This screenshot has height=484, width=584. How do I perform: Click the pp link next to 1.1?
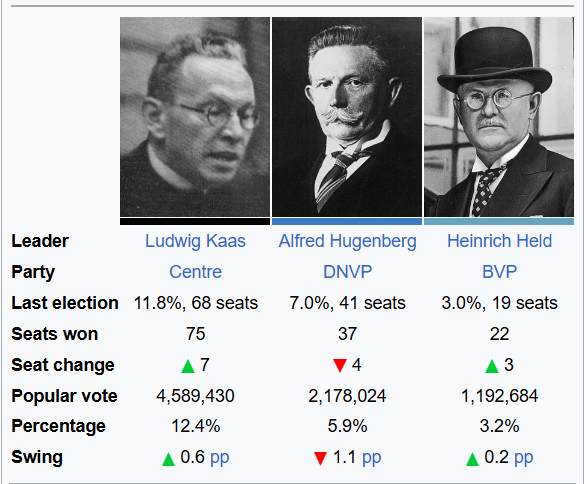point(371,458)
